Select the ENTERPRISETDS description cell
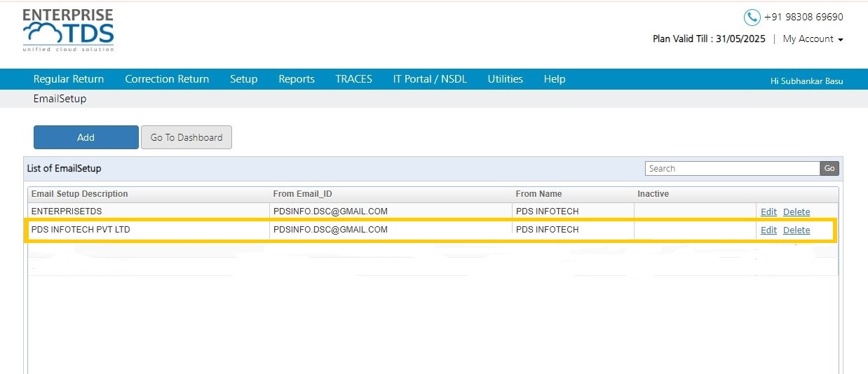The height and width of the screenshot is (374, 868). click(149, 212)
